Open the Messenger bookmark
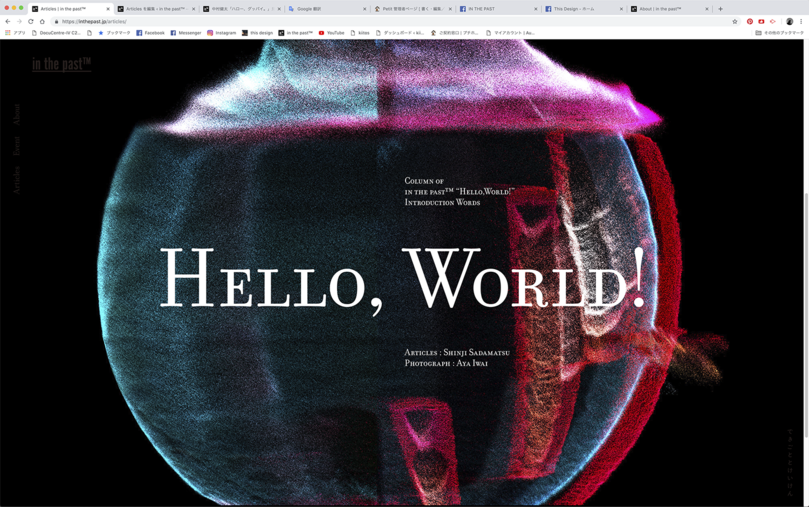This screenshot has height=507, width=809. [185, 33]
